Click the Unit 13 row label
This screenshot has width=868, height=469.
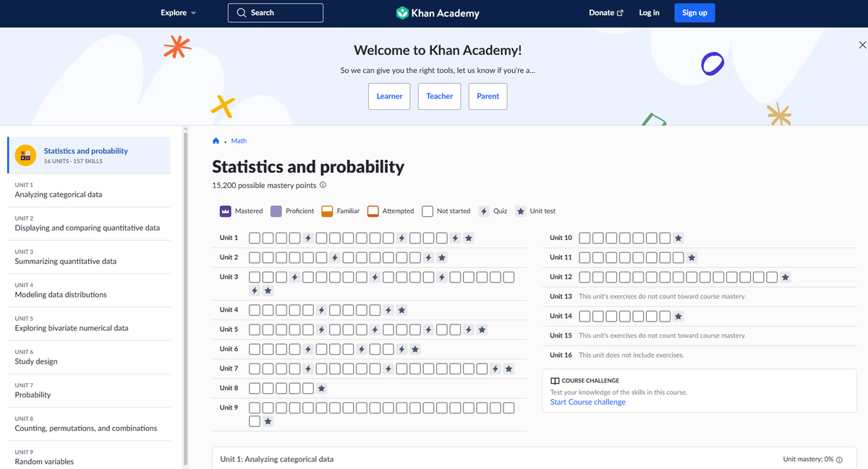point(561,296)
